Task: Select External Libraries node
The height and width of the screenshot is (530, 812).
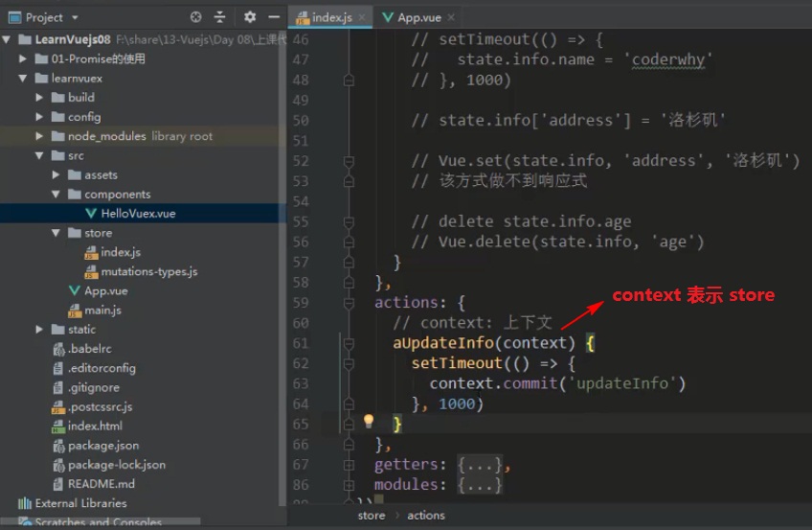Action: pos(80,503)
